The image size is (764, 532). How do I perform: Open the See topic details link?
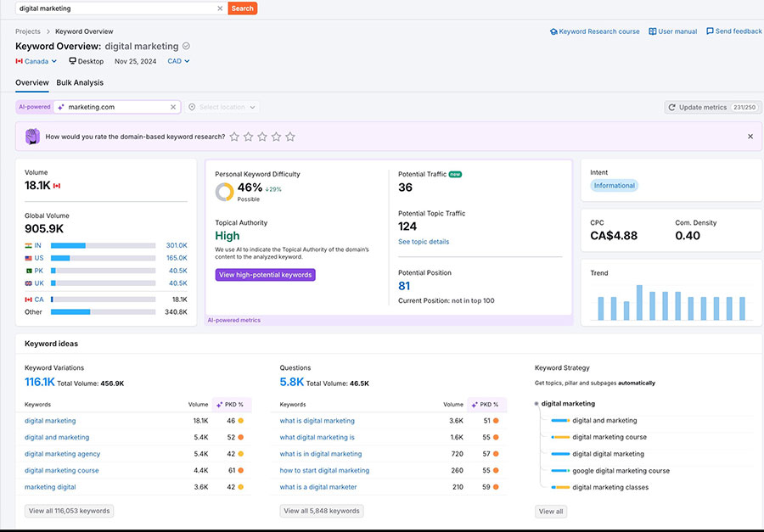(x=424, y=242)
